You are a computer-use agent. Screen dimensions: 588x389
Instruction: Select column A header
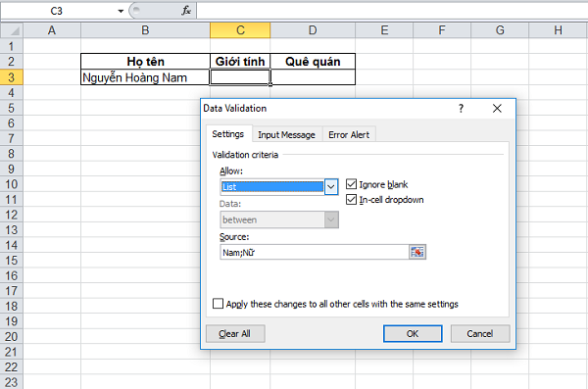52,30
